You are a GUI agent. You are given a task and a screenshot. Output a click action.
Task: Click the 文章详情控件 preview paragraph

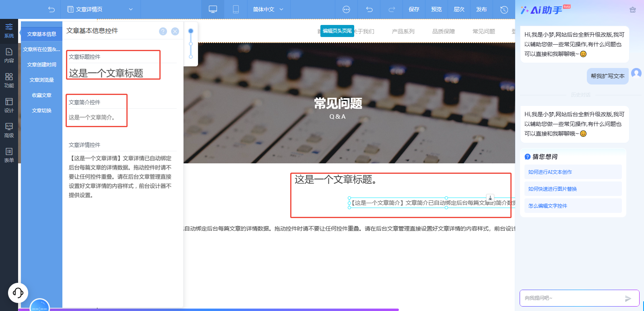tap(120, 177)
